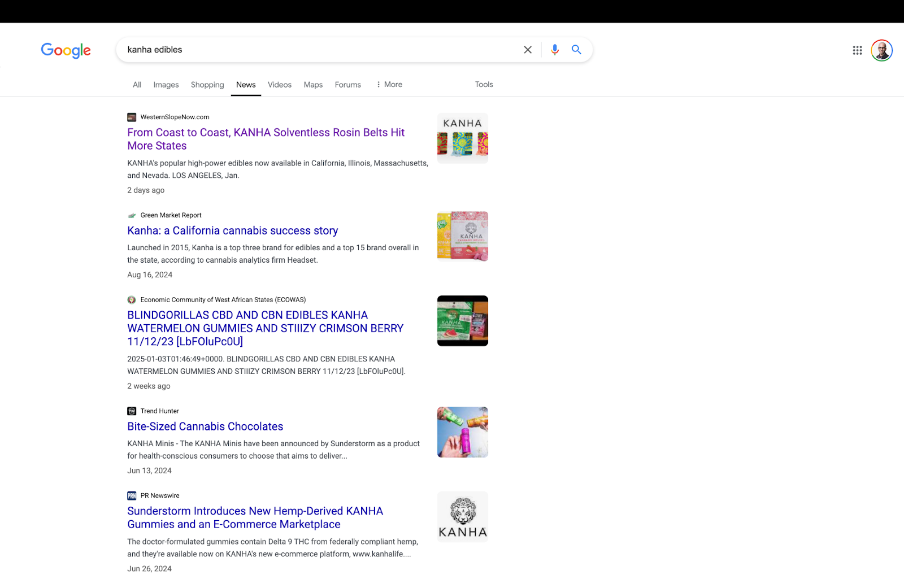Click the snippet starting 'Launched in 2015, Kanha'

point(273,254)
